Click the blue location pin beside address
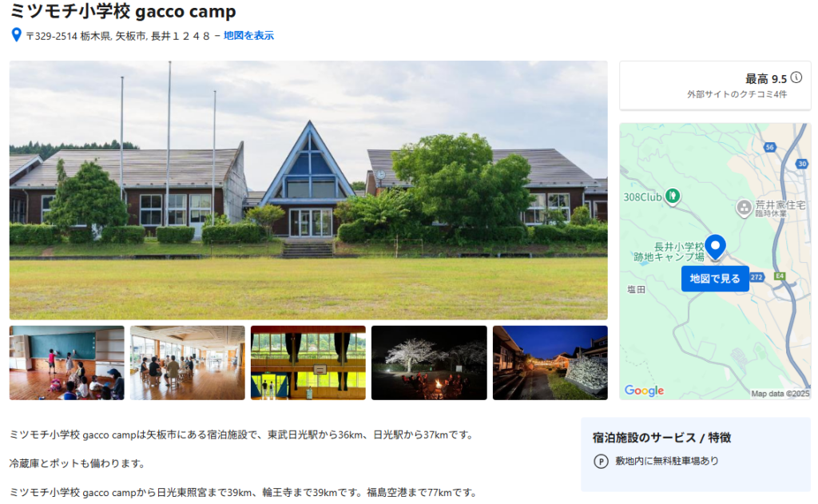The height and width of the screenshot is (504, 818). (16, 35)
